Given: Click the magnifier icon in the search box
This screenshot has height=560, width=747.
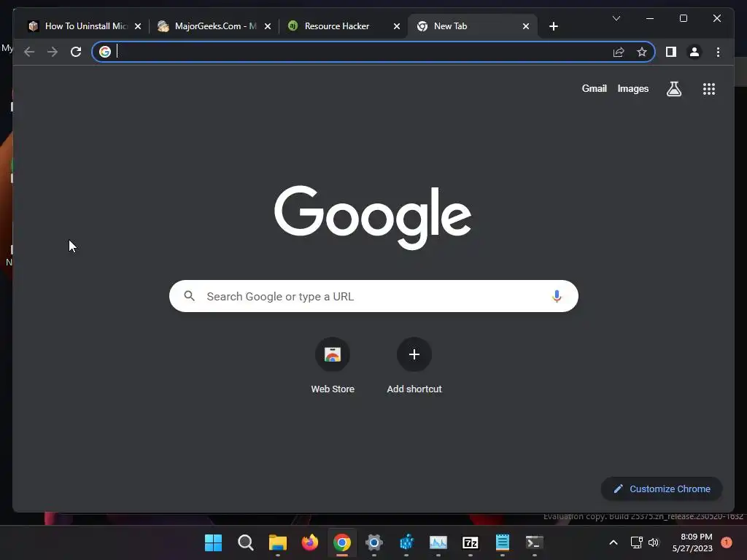Looking at the screenshot, I should point(189,296).
